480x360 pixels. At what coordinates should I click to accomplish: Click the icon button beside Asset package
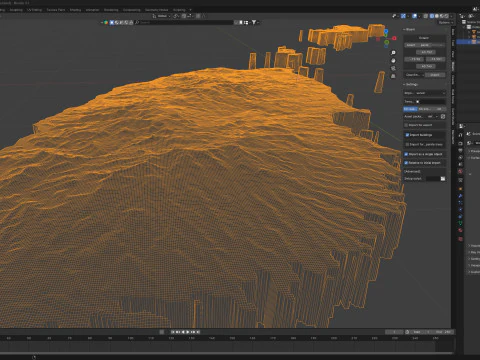coord(443,117)
